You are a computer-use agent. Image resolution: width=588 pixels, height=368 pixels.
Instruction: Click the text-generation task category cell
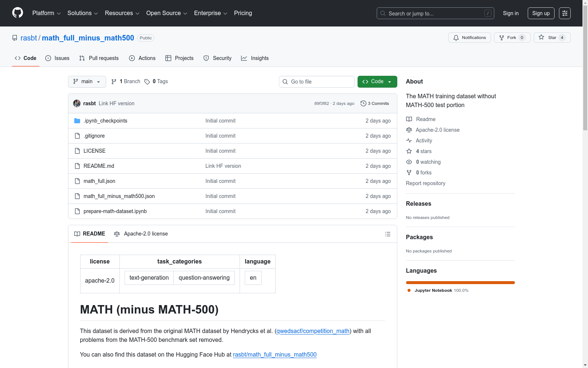[149, 278]
